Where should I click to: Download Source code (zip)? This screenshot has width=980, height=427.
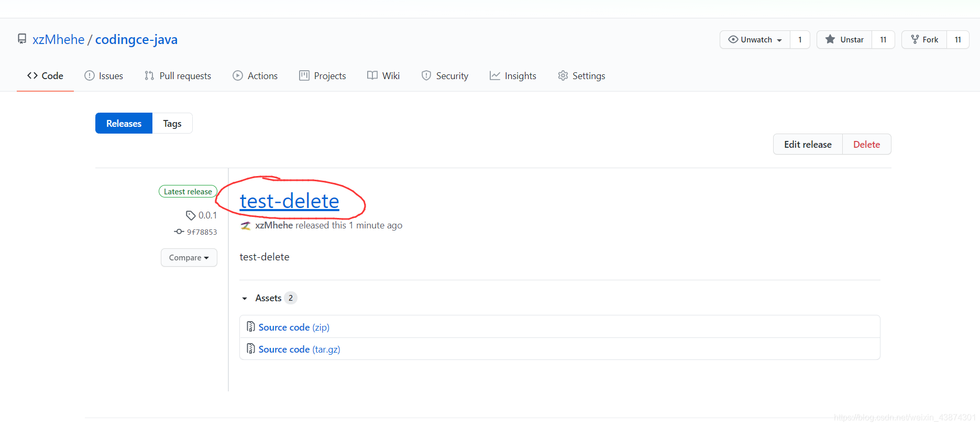pos(294,327)
